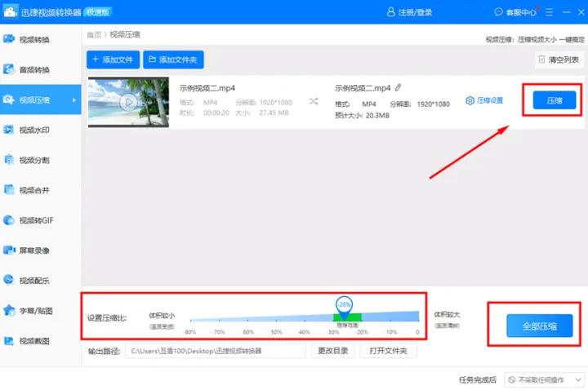Click the 视频转GIF sidebar icon
Screen dimensions: 588x390
(9, 220)
